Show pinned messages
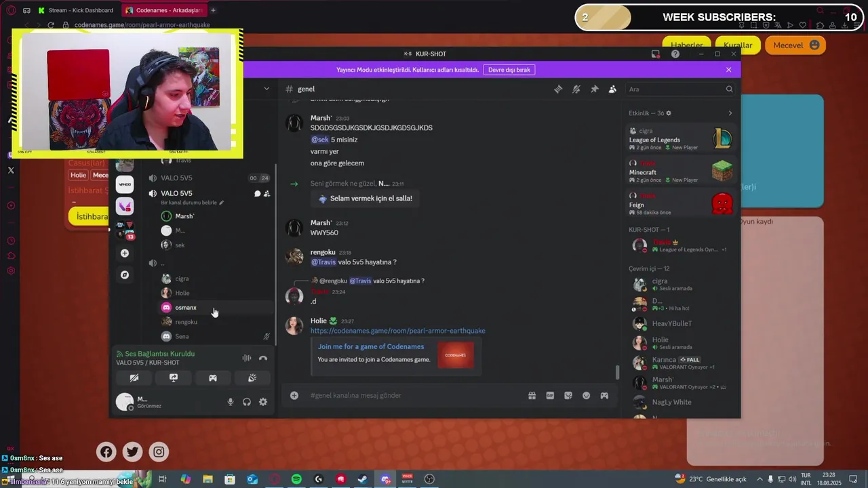This screenshot has height=488, width=868. coord(595,89)
